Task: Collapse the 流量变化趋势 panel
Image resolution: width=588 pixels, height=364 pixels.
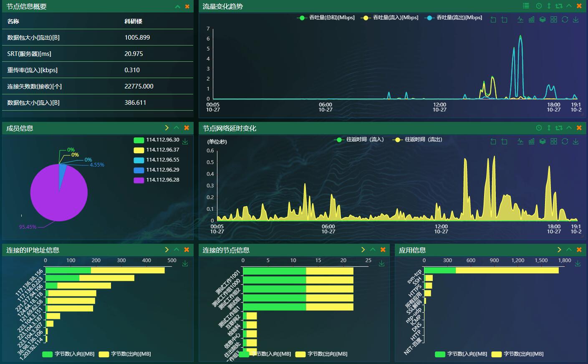Action: [569, 6]
